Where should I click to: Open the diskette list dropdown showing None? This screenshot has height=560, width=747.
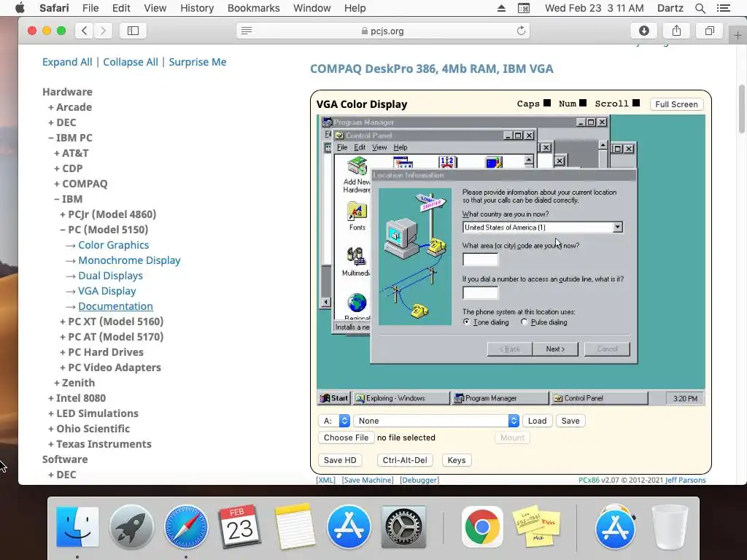436,421
